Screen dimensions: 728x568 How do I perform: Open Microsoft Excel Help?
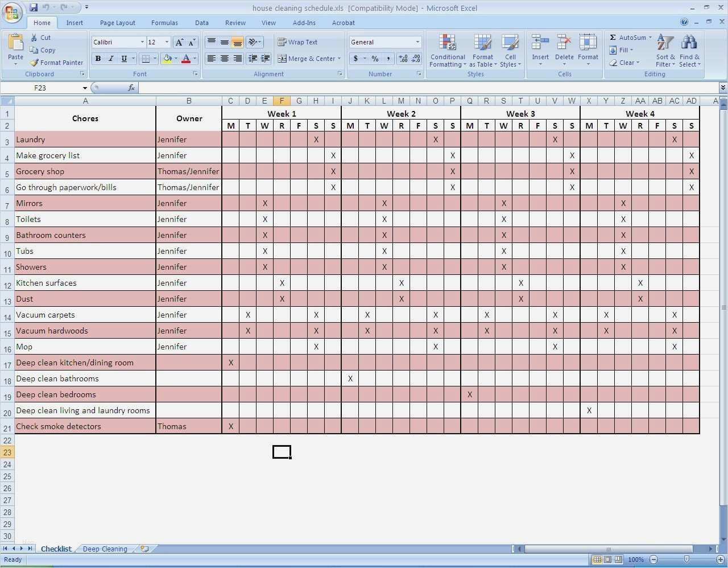click(684, 22)
